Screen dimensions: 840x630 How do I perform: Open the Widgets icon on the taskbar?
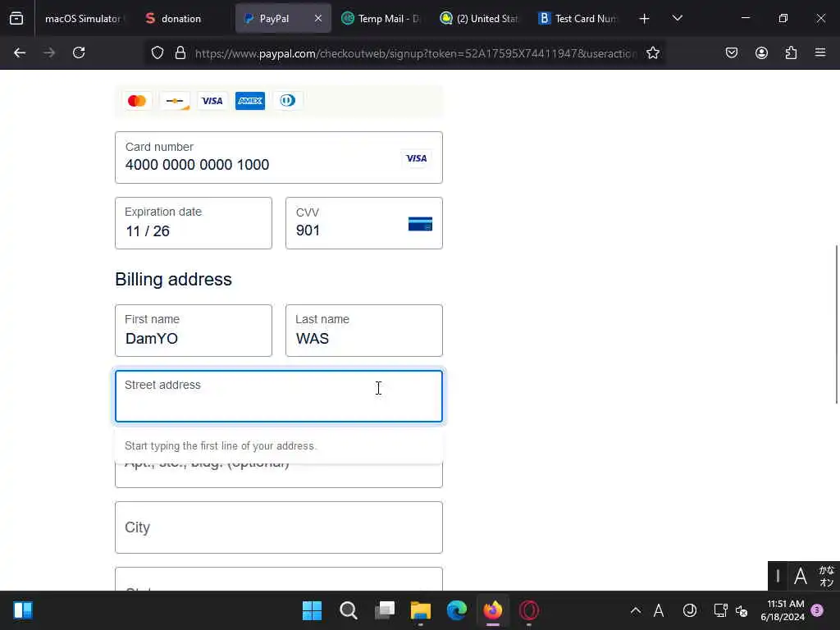pos(23,610)
